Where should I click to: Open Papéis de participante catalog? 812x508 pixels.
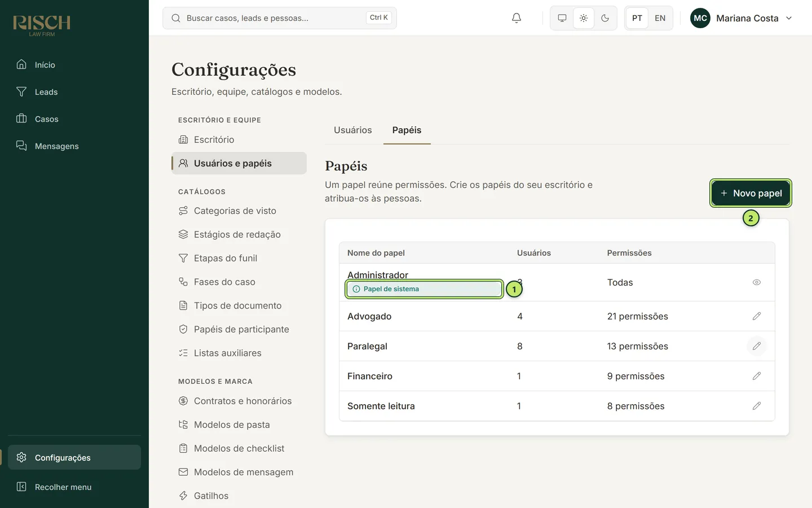pyautogui.click(x=239, y=330)
